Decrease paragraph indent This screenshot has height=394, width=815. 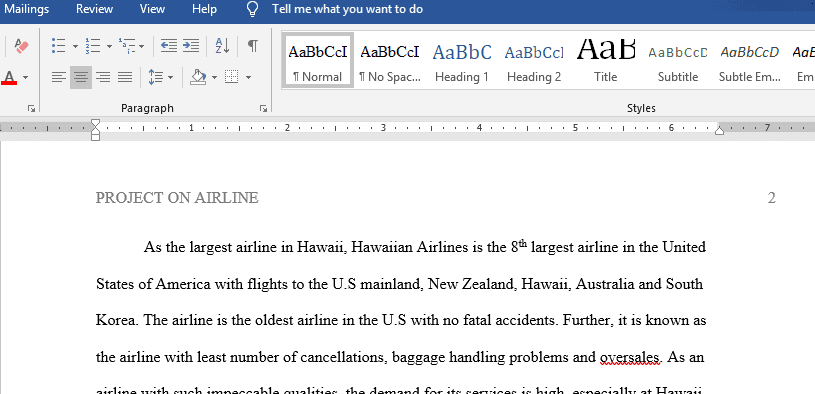pos(168,46)
